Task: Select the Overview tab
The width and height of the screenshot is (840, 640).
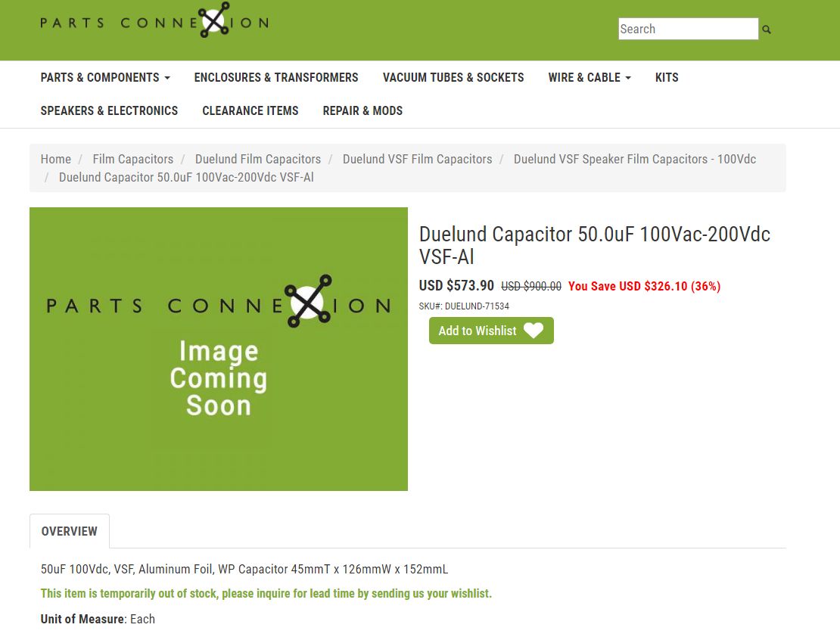Action: (x=70, y=531)
